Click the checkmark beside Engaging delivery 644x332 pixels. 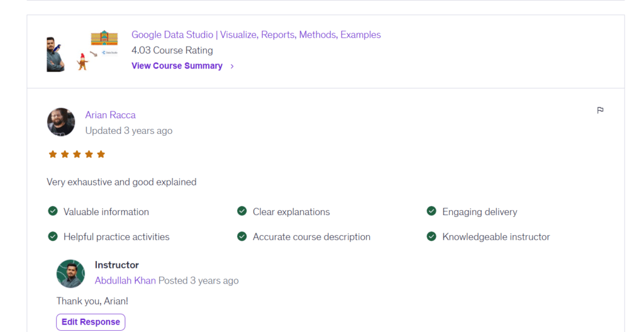pos(431,211)
